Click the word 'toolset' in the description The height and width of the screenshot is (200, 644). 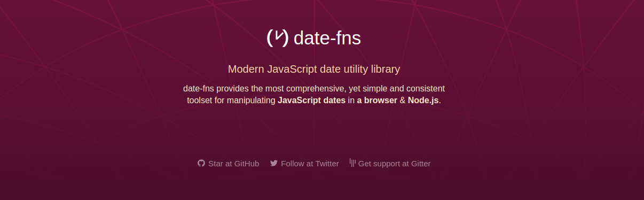click(200, 100)
